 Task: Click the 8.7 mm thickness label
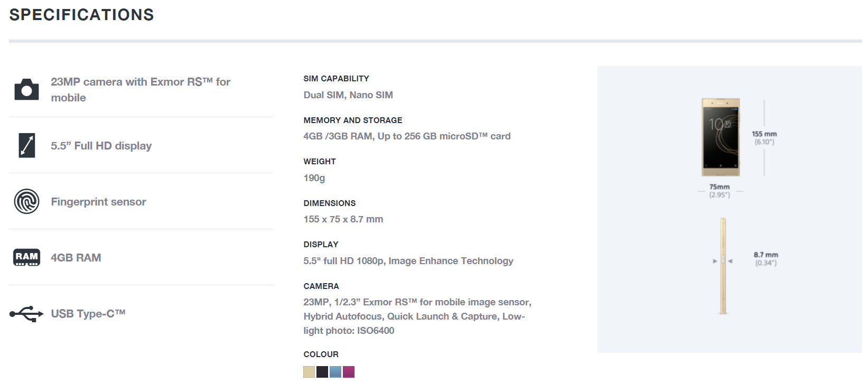(766, 255)
